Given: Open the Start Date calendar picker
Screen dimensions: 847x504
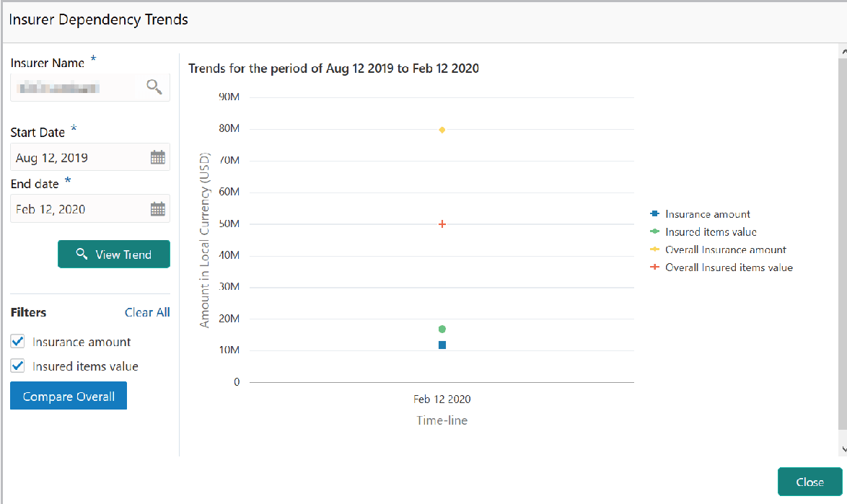Looking at the screenshot, I should 158,158.
